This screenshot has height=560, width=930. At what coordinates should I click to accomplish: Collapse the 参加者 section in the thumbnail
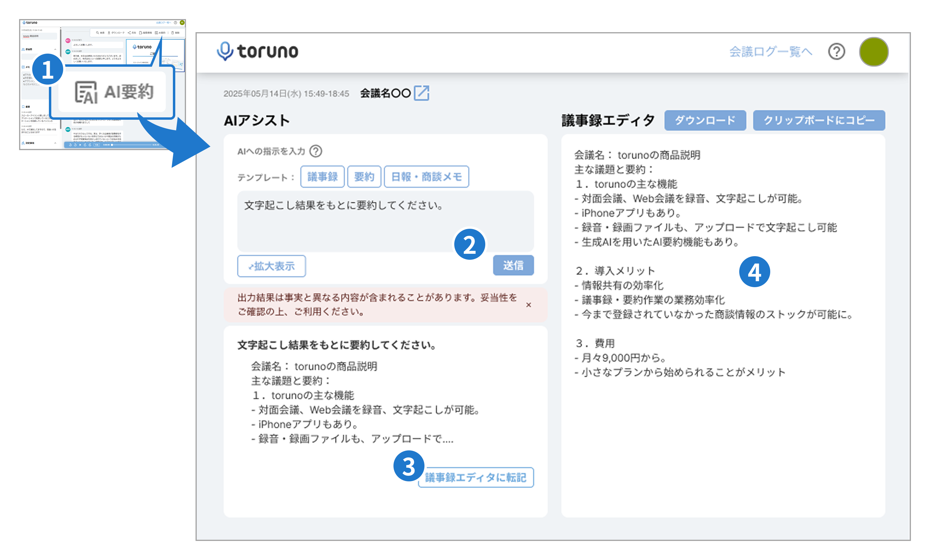[x=55, y=49]
